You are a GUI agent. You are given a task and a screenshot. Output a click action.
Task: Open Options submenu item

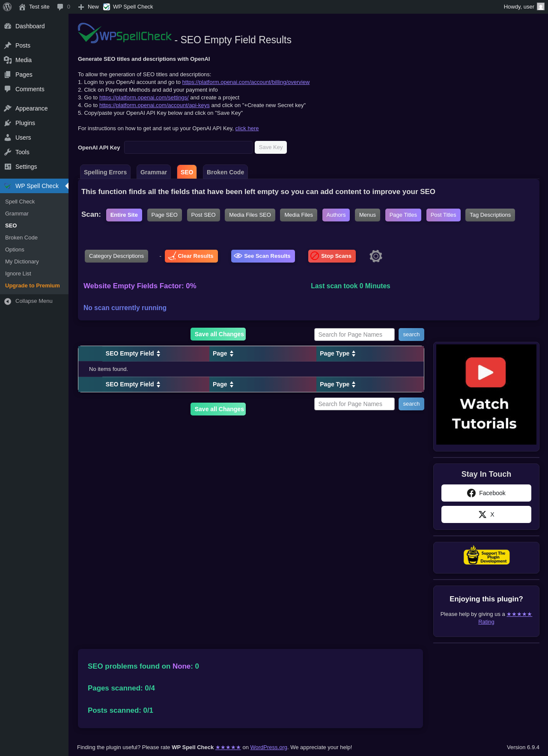pyautogui.click(x=15, y=250)
